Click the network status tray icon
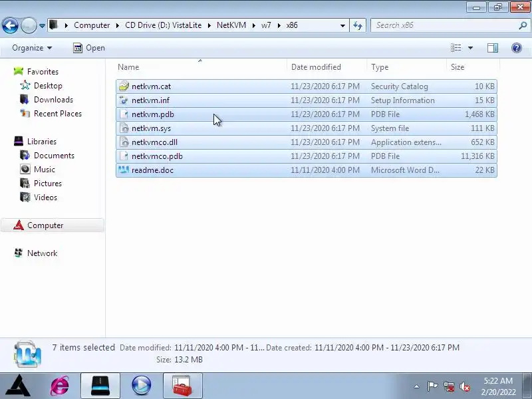Viewport: 532px width, 399px height. pyautogui.click(x=449, y=386)
